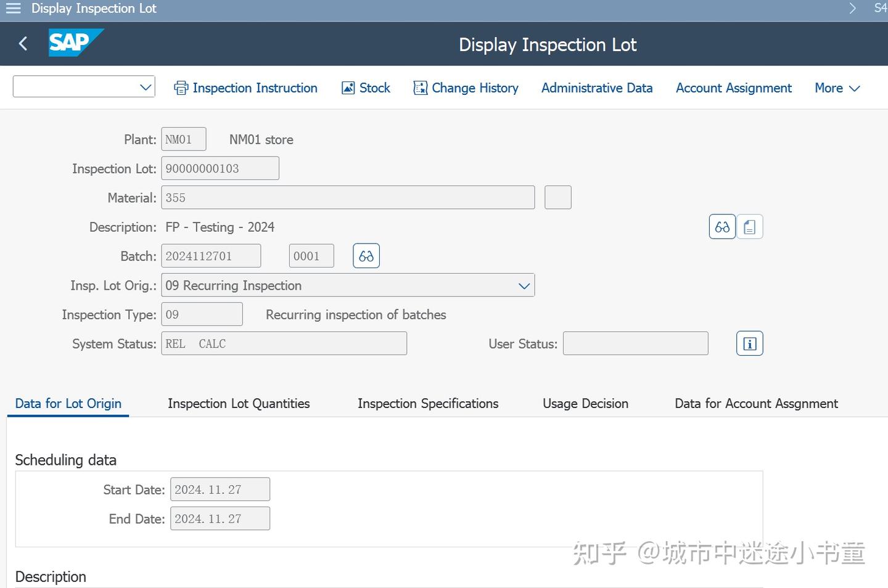
Task: Click the Start Date field
Action: coord(220,489)
